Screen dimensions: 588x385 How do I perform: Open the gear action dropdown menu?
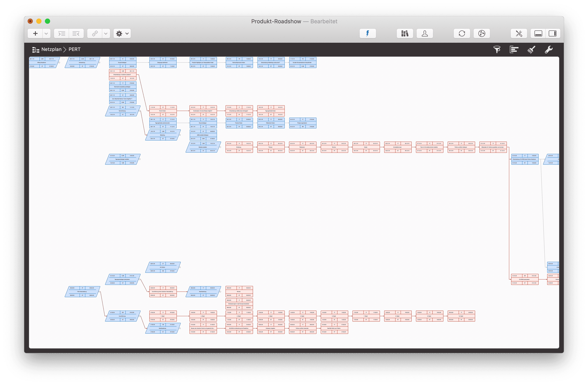122,34
